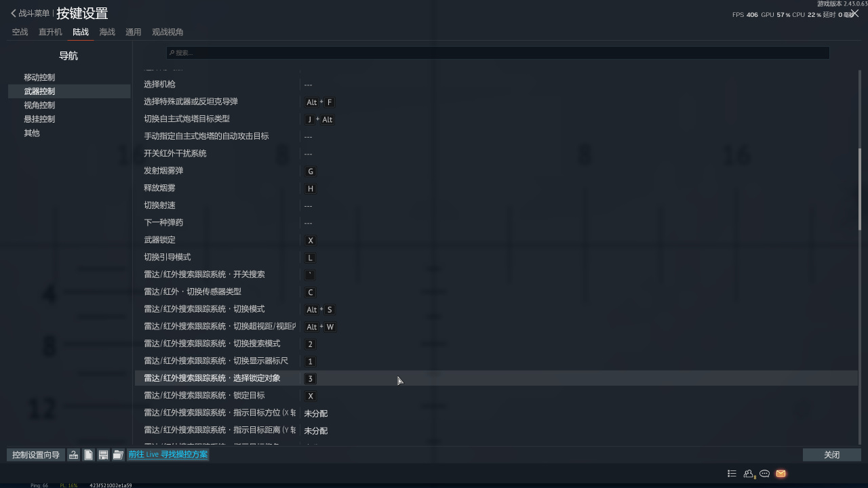Select 雷达/红外搜索跟踪系统·选择锁定对象 row label

click(212, 378)
